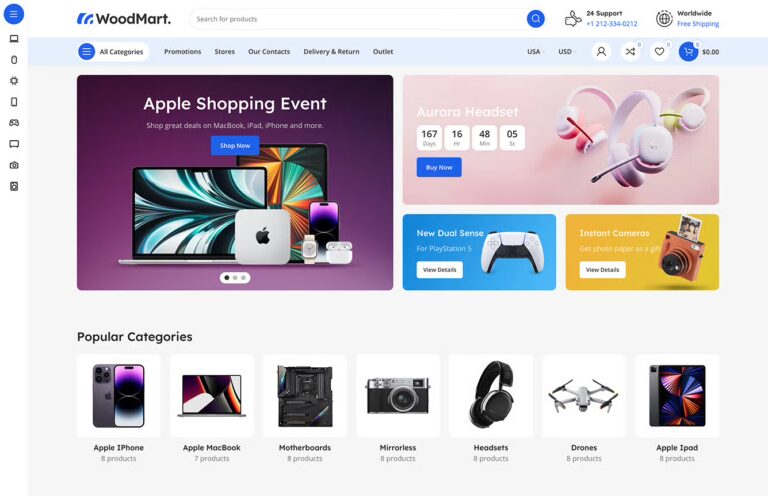768x496 pixels.
Task: Click the Search for products field
Action: click(358, 19)
